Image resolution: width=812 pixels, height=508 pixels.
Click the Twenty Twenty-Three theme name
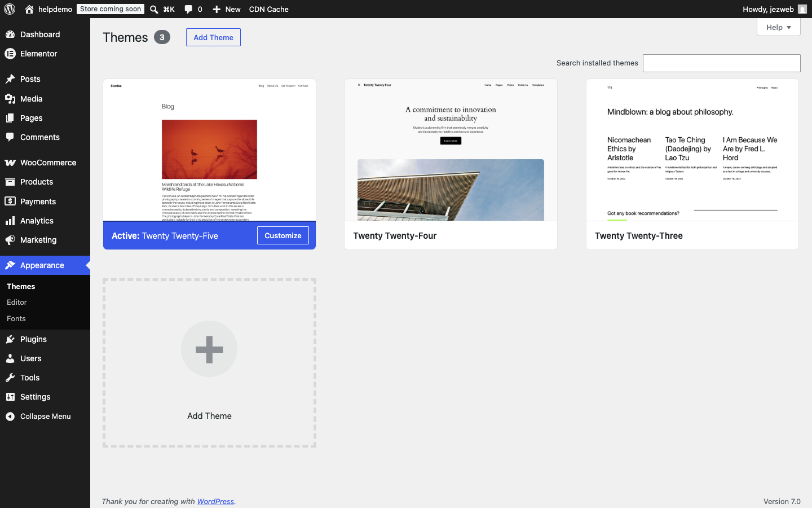click(x=639, y=236)
